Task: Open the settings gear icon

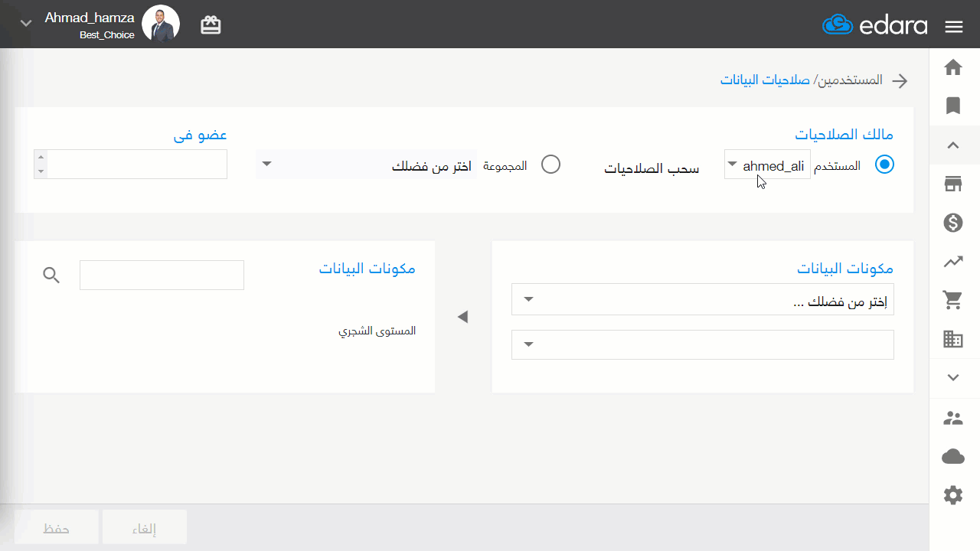Action: pos(953,496)
